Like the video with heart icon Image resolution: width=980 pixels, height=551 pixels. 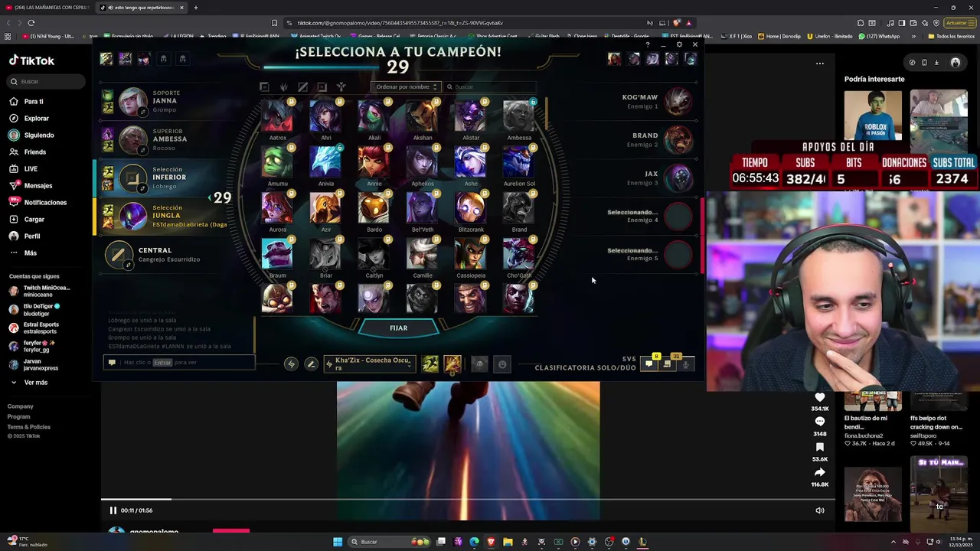(x=820, y=397)
